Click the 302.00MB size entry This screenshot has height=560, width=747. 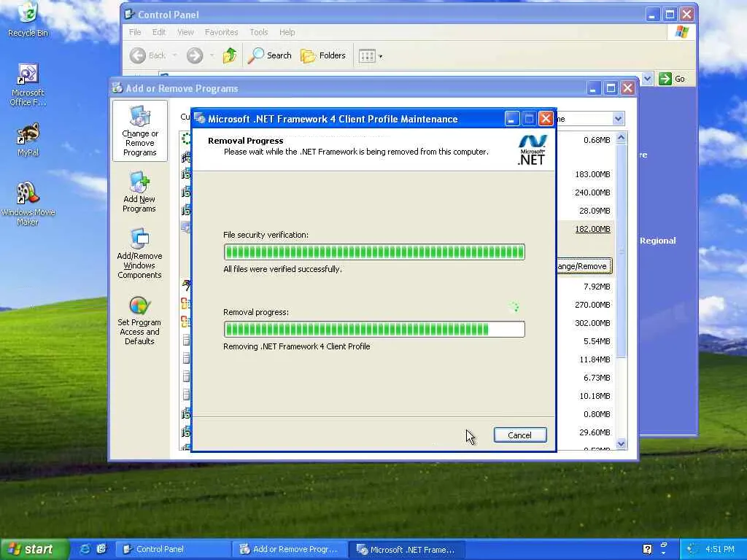(x=592, y=323)
